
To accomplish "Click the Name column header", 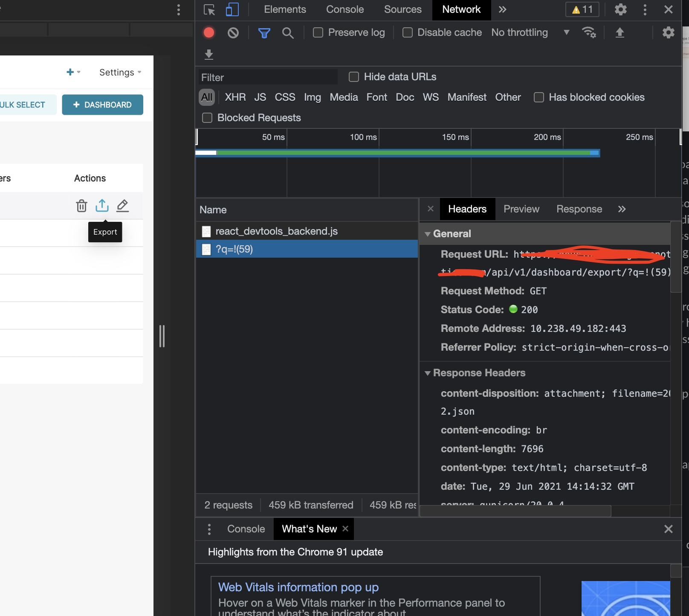I will [307, 210].
